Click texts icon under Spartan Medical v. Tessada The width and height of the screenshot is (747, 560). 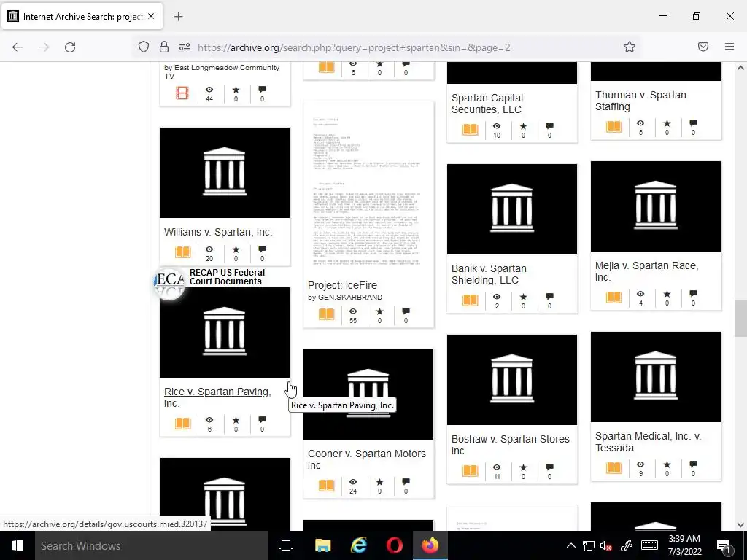coord(614,467)
